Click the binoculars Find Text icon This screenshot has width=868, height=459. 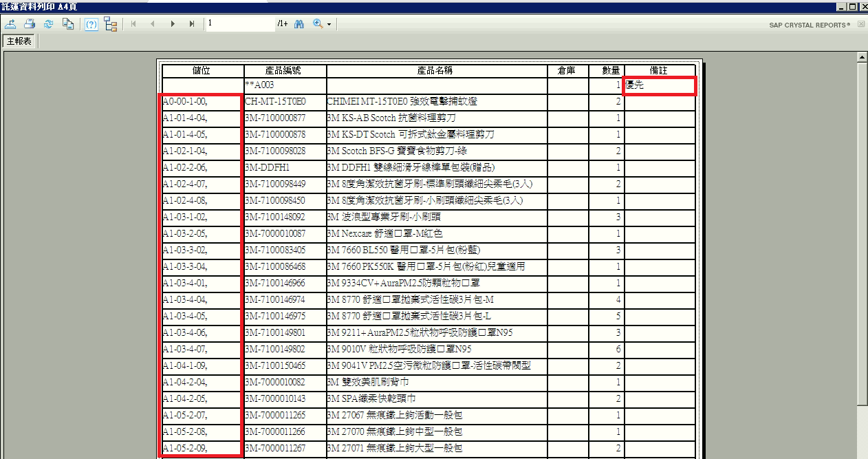pyautogui.click(x=299, y=24)
